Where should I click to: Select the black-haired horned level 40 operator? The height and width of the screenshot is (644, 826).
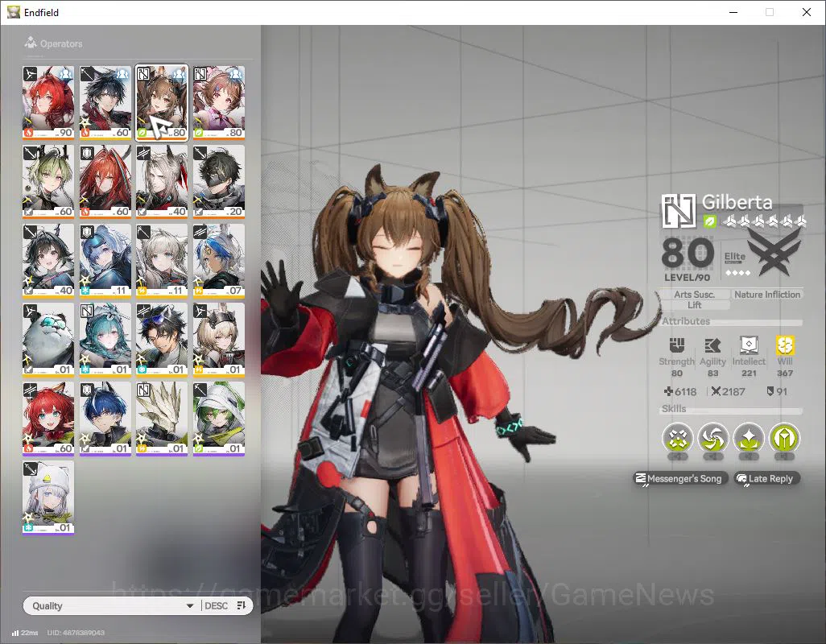point(48,260)
